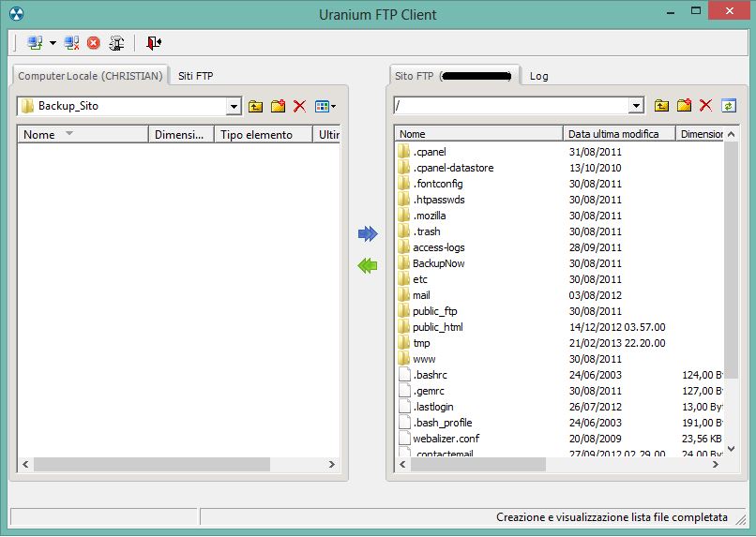Select the Sito FTP remote tab

coord(454,76)
